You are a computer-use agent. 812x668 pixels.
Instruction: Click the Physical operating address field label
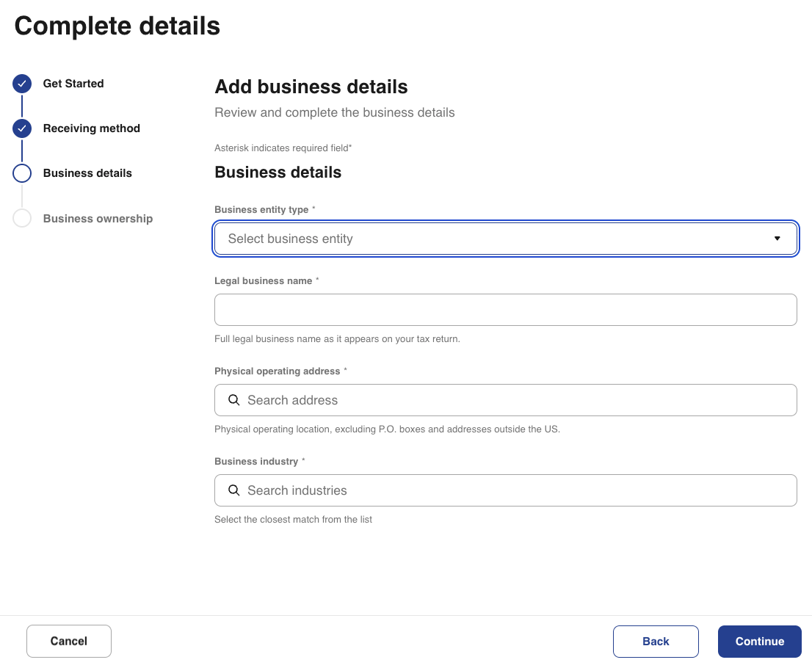click(277, 371)
